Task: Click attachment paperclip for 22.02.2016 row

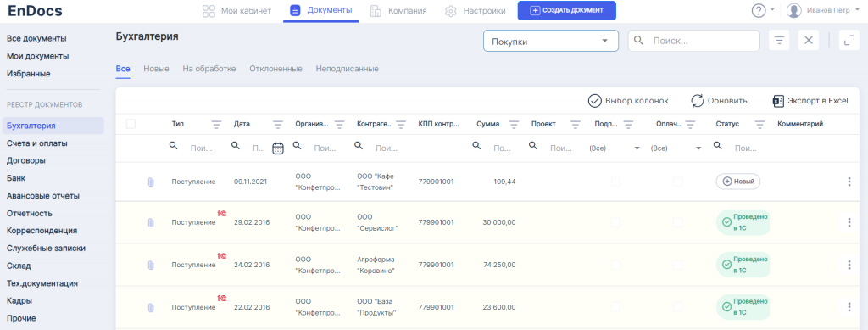Action: [x=150, y=308]
